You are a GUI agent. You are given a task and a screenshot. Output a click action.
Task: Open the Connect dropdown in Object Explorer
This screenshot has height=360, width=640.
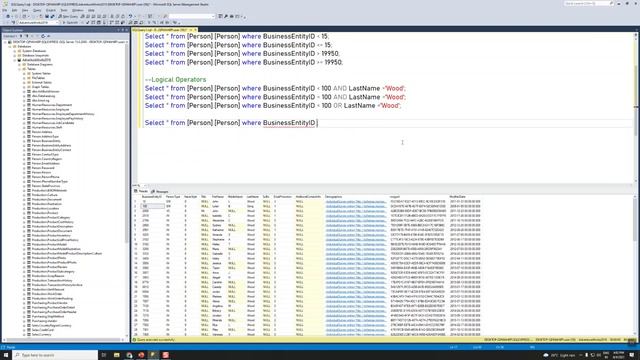click(x=10, y=36)
